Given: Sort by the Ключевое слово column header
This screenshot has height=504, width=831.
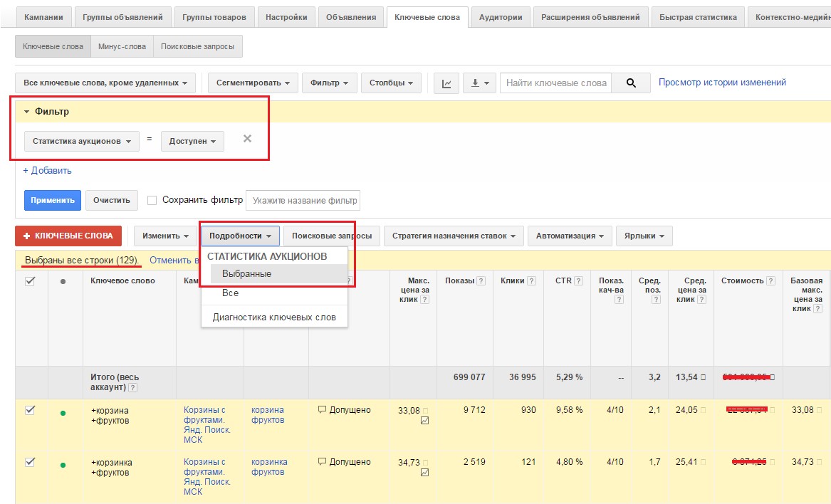Looking at the screenshot, I should (x=123, y=281).
